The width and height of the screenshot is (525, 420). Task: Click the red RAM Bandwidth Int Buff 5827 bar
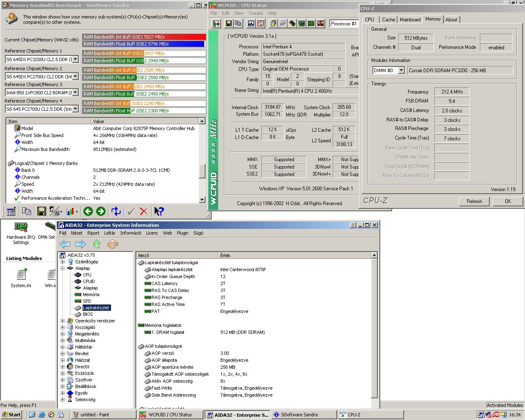(x=144, y=37)
